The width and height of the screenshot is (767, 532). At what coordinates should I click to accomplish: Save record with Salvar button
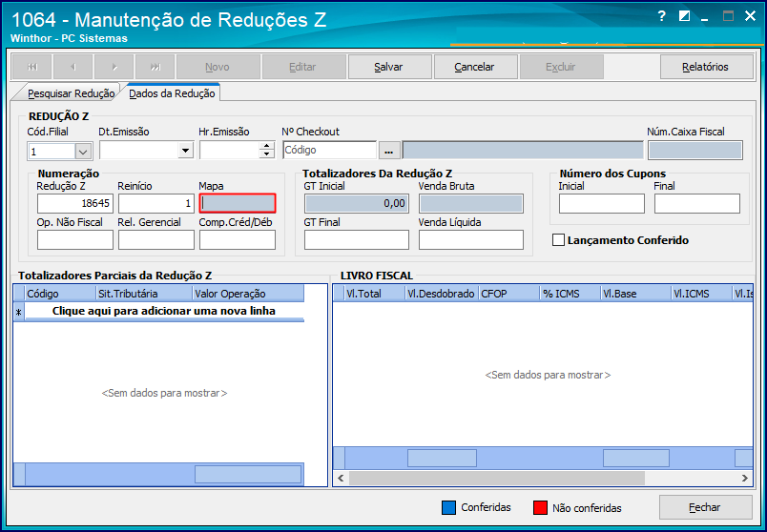388,67
